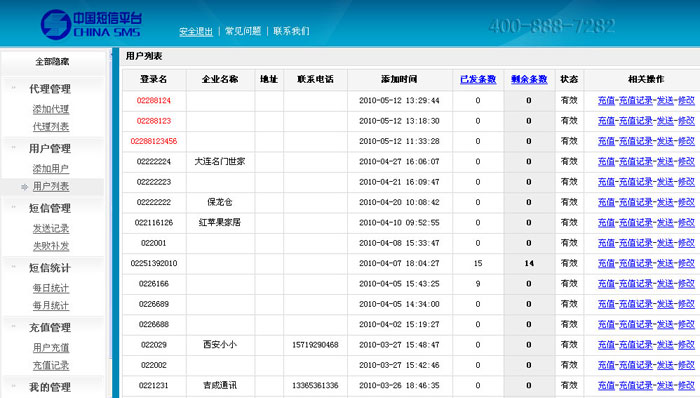Open 发送记录 in sidebar
This screenshot has width=700, height=398.
tap(51, 228)
